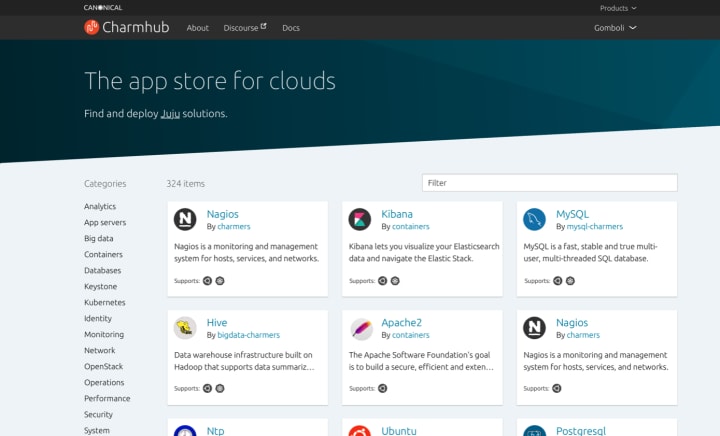Follow the Juju link in hero text

170,114
